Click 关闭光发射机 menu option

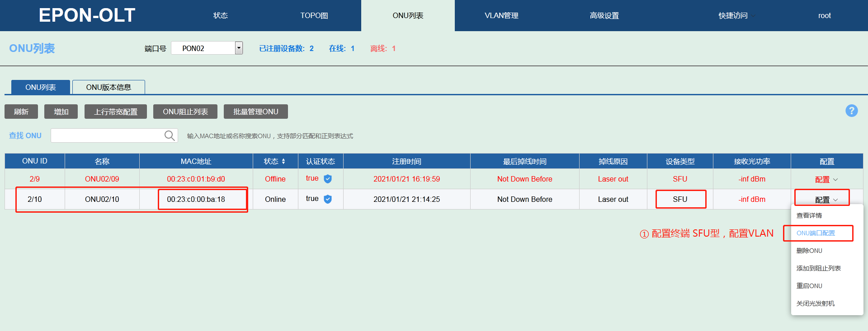[x=816, y=303]
